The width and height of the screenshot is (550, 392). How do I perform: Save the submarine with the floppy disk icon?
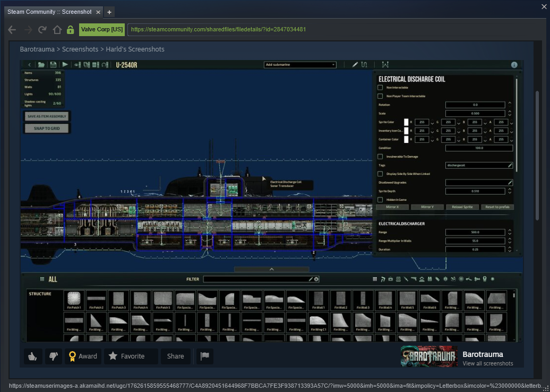point(53,65)
